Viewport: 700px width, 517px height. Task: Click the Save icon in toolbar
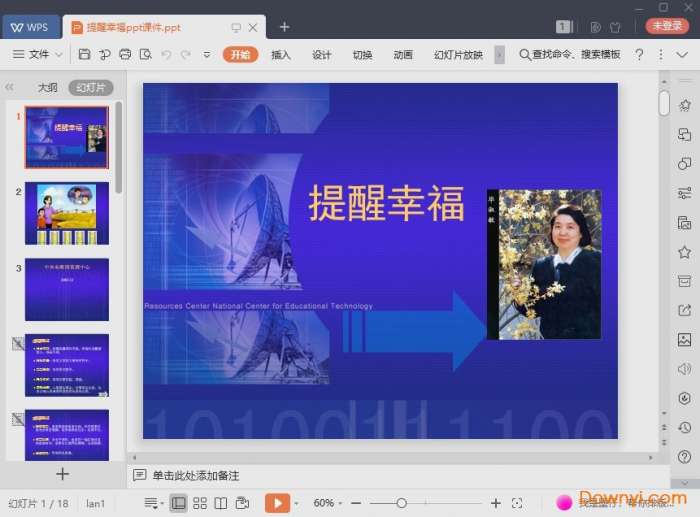[x=84, y=54]
